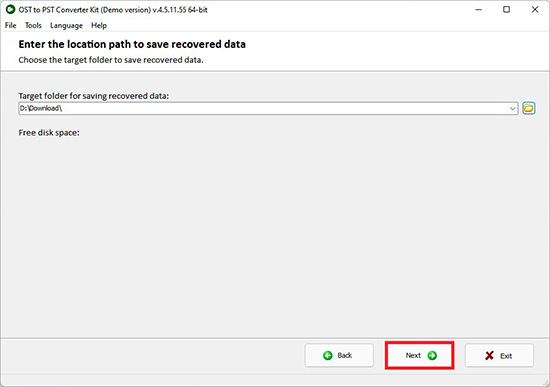Click the Free disk space label
The image size is (550, 387).
pos(49,133)
